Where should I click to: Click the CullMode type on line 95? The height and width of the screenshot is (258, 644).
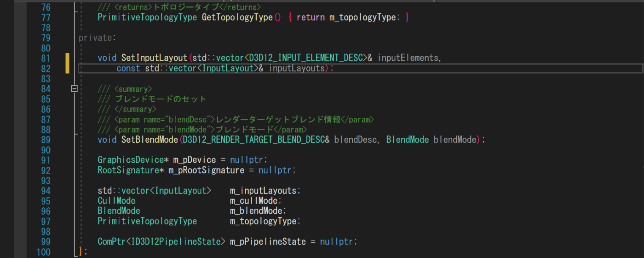[116, 201]
